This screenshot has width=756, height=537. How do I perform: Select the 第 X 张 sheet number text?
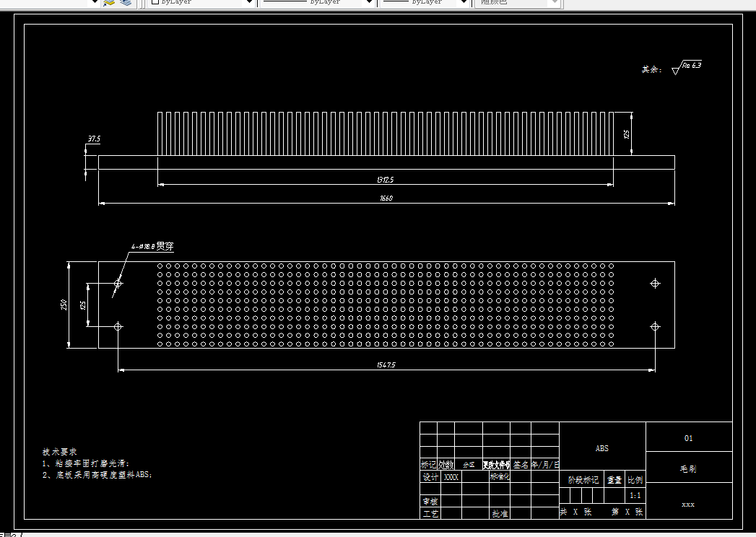coord(627,512)
